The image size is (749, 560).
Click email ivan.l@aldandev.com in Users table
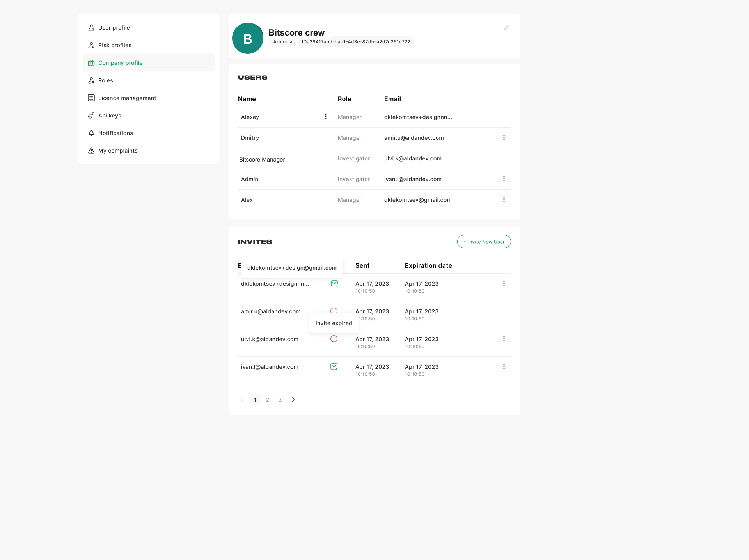point(413,179)
